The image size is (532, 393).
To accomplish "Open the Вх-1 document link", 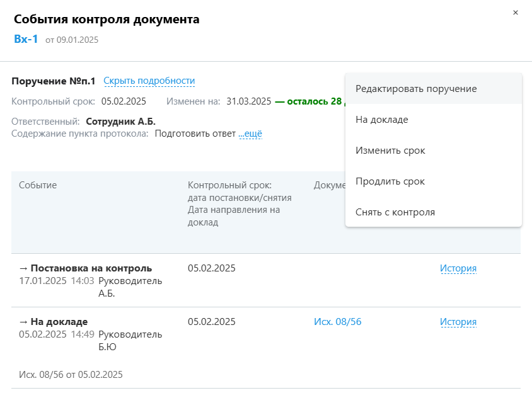I will point(26,39).
